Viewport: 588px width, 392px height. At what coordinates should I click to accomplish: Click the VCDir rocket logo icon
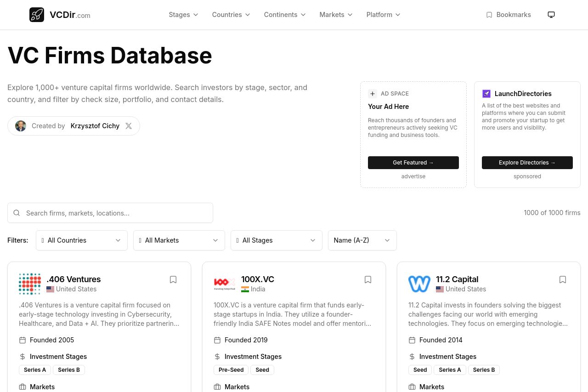click(x=37, y=15)
